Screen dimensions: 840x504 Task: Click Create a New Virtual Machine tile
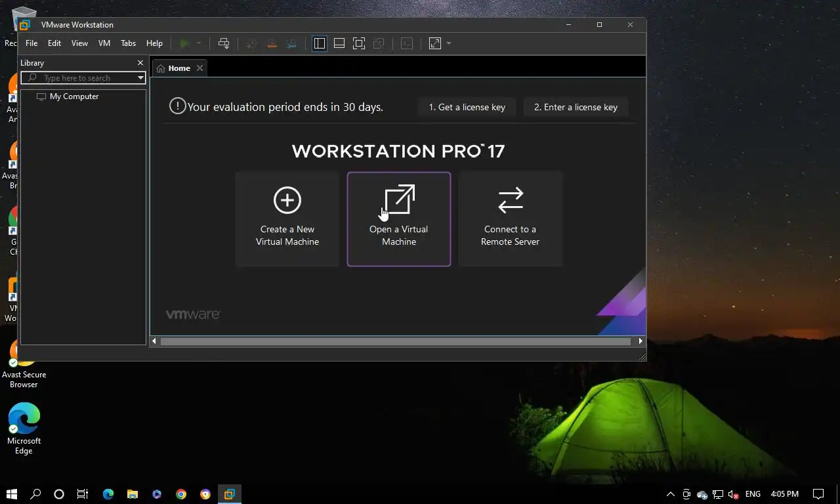(x=287, y=219)
